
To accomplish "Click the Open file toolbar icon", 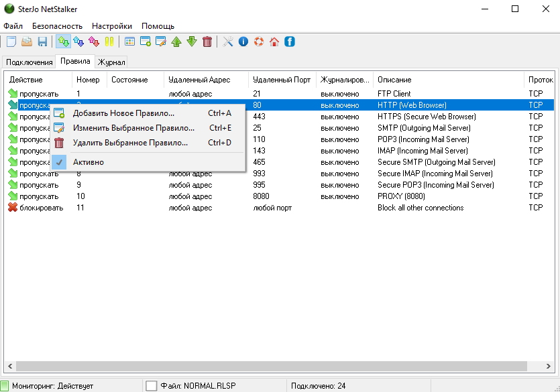I will 27,42.
